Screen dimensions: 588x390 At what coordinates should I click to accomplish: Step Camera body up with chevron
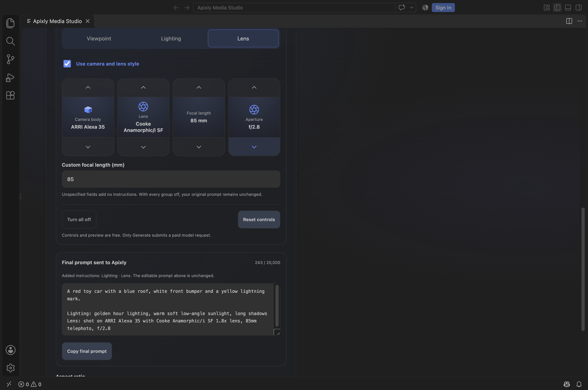pos(88,88)
